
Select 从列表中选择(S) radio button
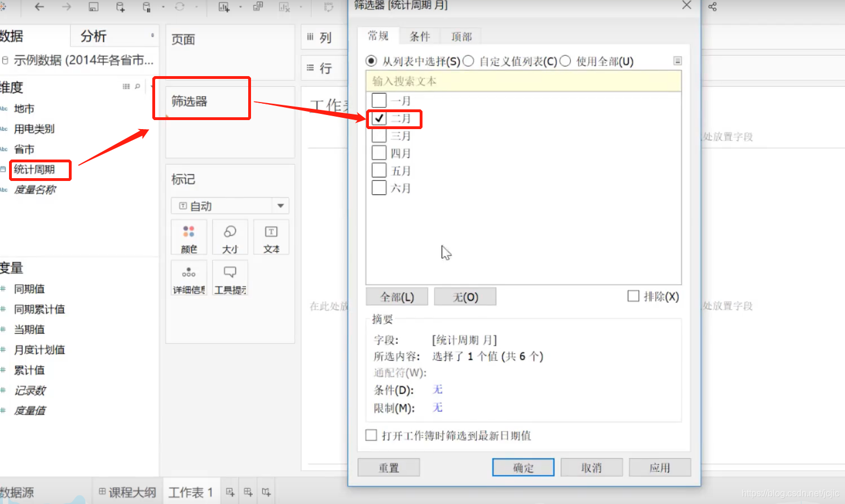(x=371, y=61)
